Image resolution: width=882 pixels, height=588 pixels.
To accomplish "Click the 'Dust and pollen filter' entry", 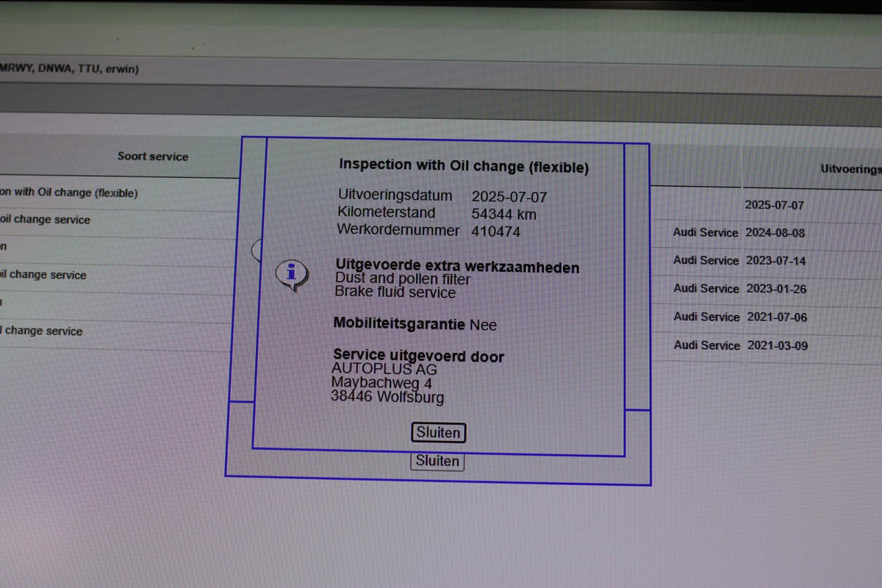I will [x=402, y=279].
